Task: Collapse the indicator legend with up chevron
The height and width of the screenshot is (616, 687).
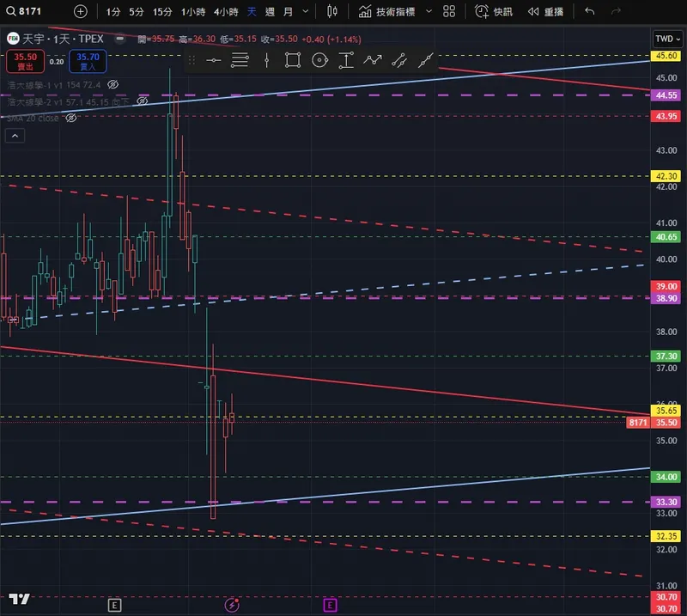Action: (x=15, y=136)
